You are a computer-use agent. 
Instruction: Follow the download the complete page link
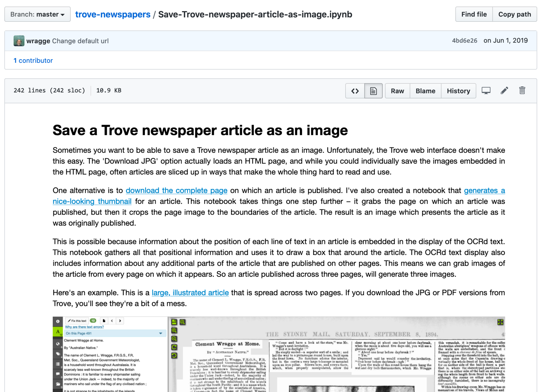[x=176, y=190]
